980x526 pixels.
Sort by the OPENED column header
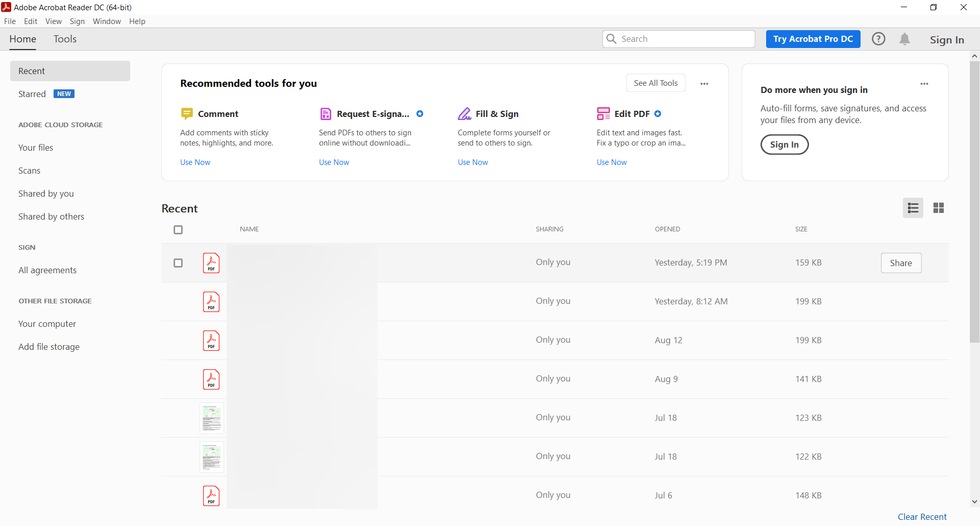[668, 229]
